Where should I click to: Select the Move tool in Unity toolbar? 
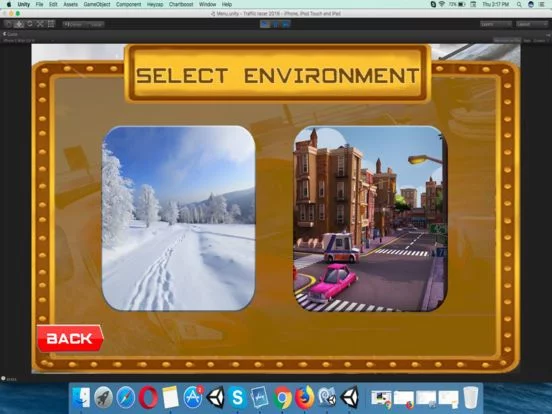click(19, 24)
